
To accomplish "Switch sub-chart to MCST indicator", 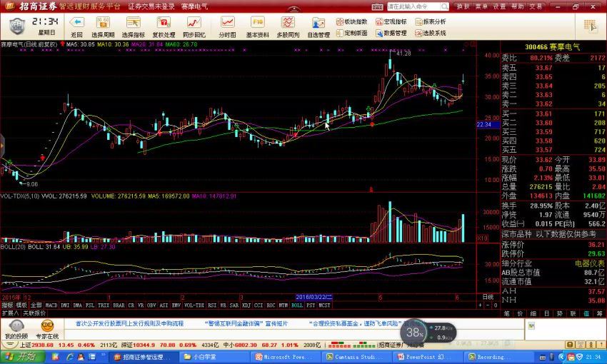I will click(324, 305).
